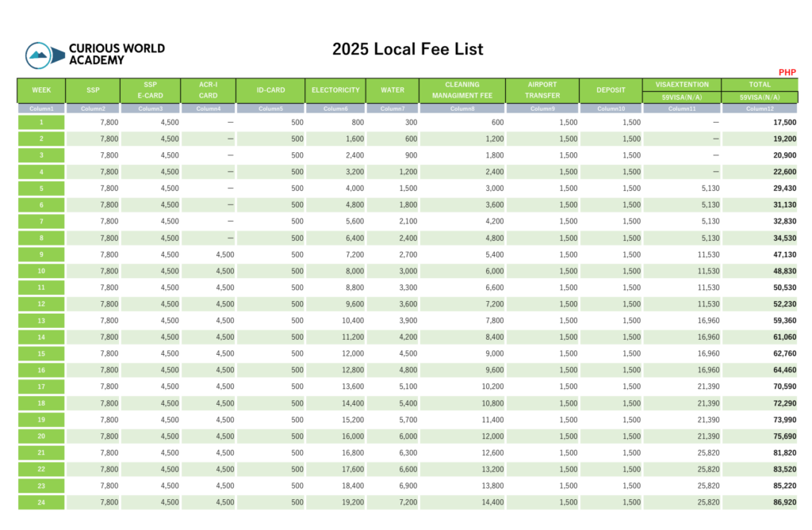Select the Column6 label under ELECTORICITY

pos(335,109)
